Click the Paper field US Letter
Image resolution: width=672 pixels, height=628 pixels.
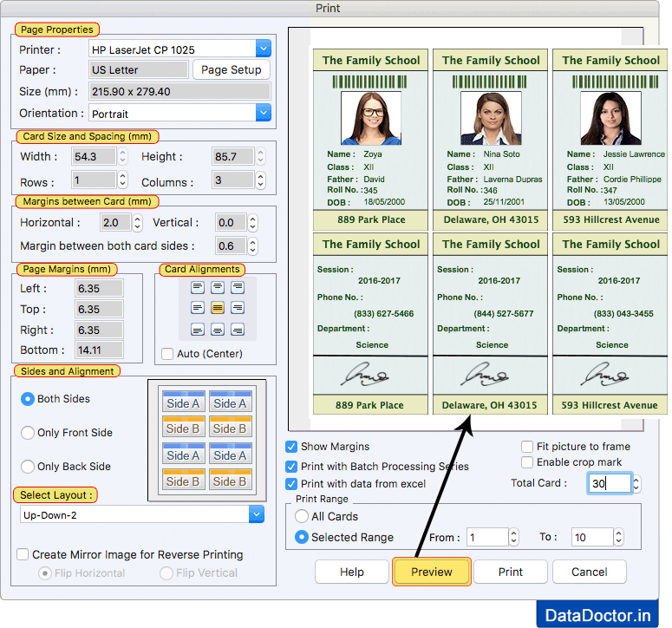[139, 70]
